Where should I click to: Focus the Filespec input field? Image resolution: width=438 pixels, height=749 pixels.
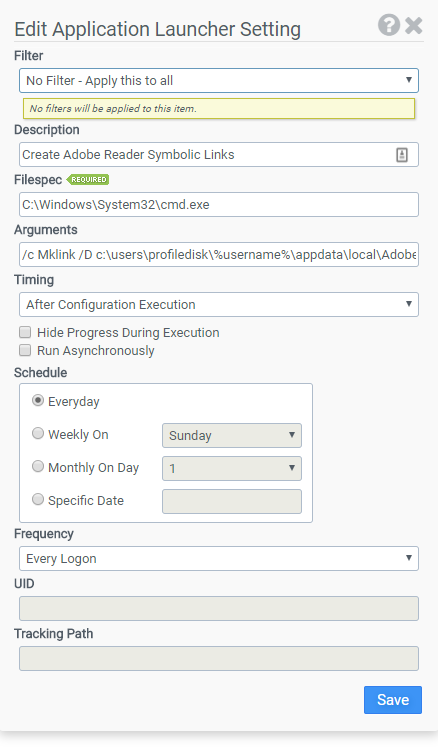[x=219, y=204]
